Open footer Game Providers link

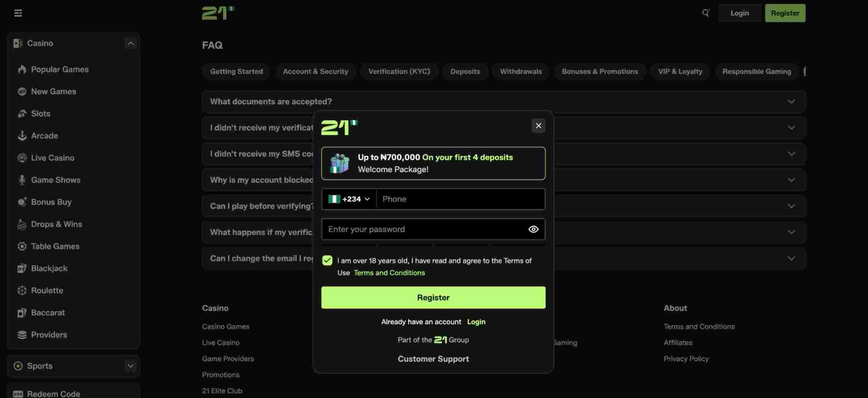coord(228,359)
